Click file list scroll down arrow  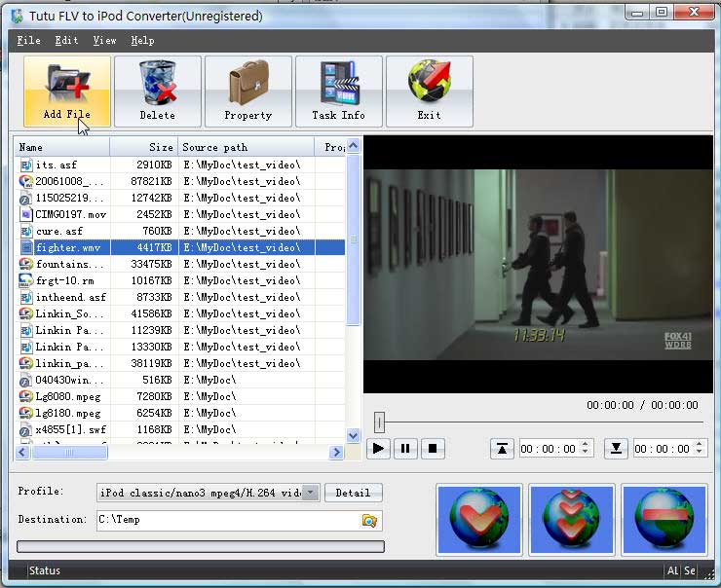[x=353, y=435]
